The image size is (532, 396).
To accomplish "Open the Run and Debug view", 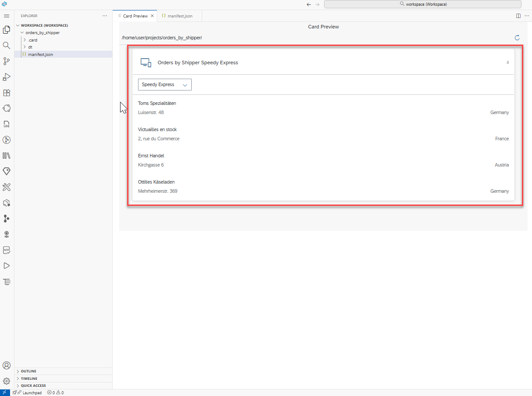I will point(7,77).
